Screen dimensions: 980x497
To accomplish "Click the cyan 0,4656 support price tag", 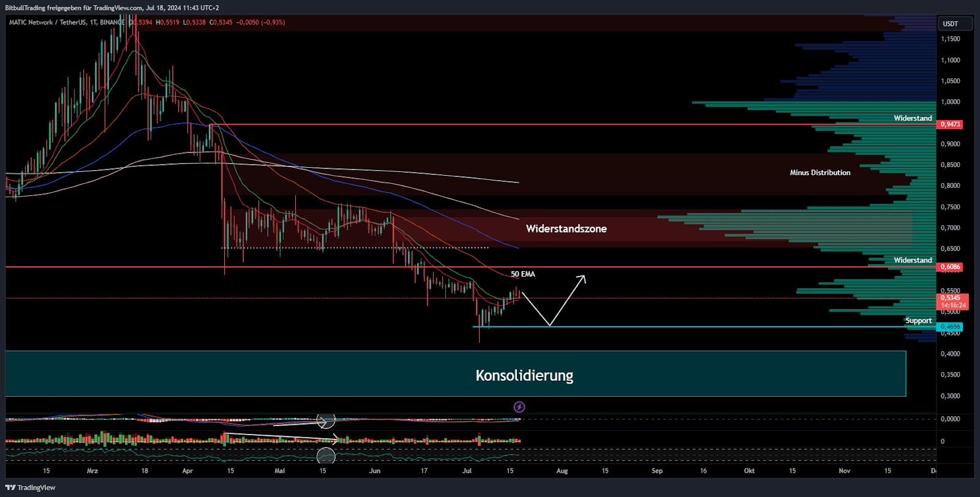I will [x=950, y=327].
